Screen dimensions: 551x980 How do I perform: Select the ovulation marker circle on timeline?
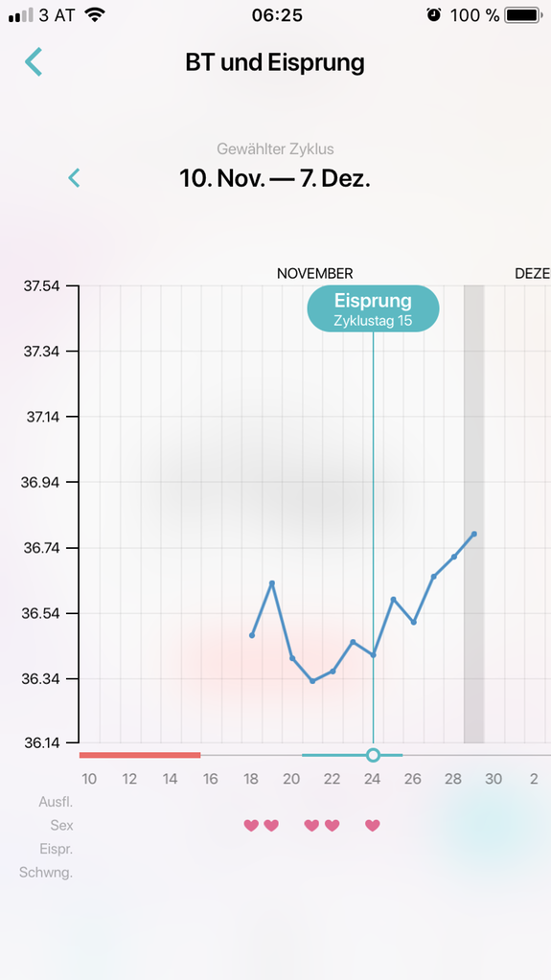373,755
